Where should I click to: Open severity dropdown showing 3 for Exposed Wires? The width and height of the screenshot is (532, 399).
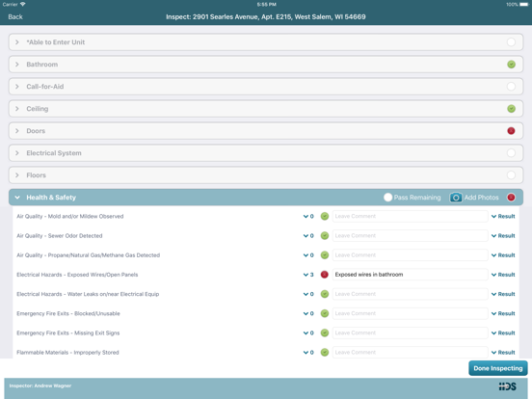point(308,275)
